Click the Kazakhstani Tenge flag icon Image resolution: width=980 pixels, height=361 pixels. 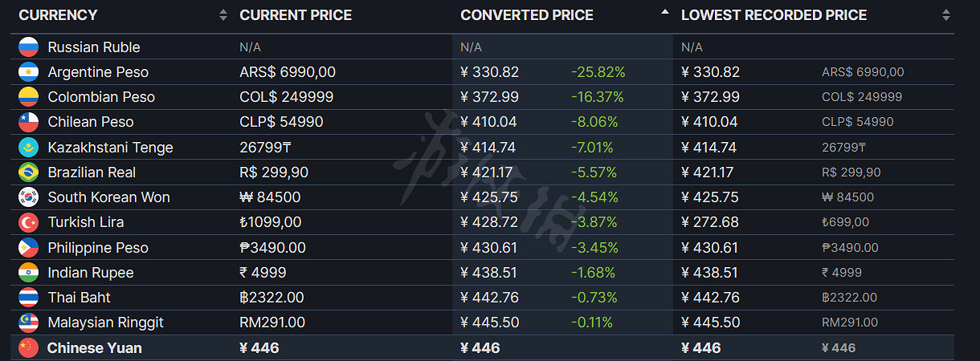29,148
